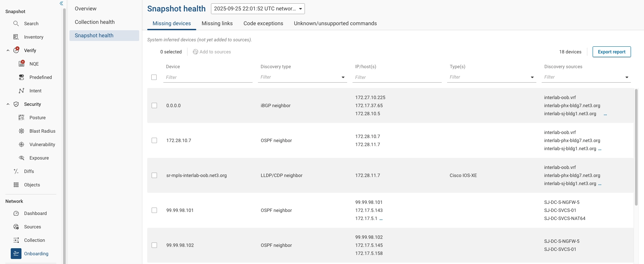Select the checkbox for device 99.99.98.102

(x=154, y=245)
